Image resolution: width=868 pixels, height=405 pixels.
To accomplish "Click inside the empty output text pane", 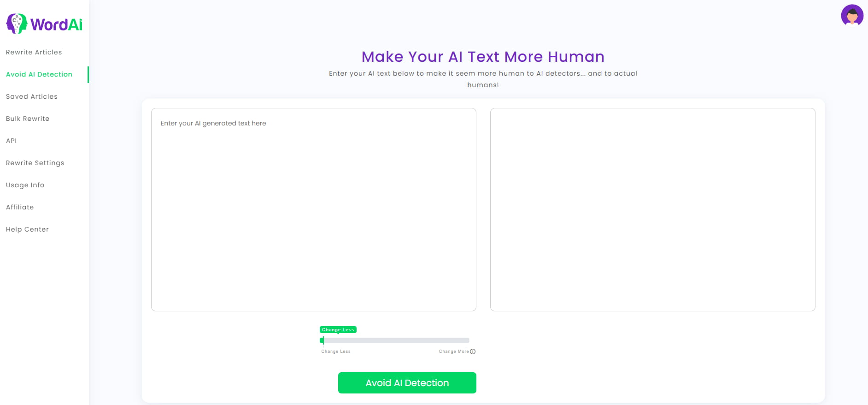I will pos(652,209).
